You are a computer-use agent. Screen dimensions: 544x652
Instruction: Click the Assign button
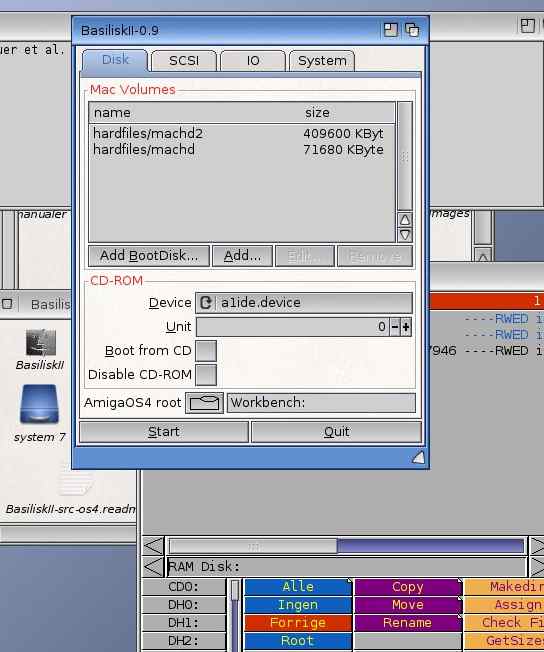504,605
